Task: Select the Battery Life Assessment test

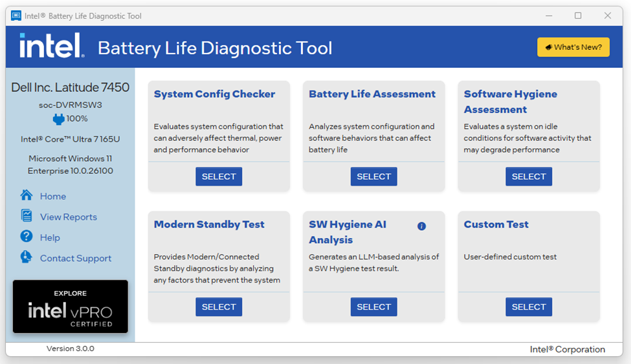Action: 374,177
